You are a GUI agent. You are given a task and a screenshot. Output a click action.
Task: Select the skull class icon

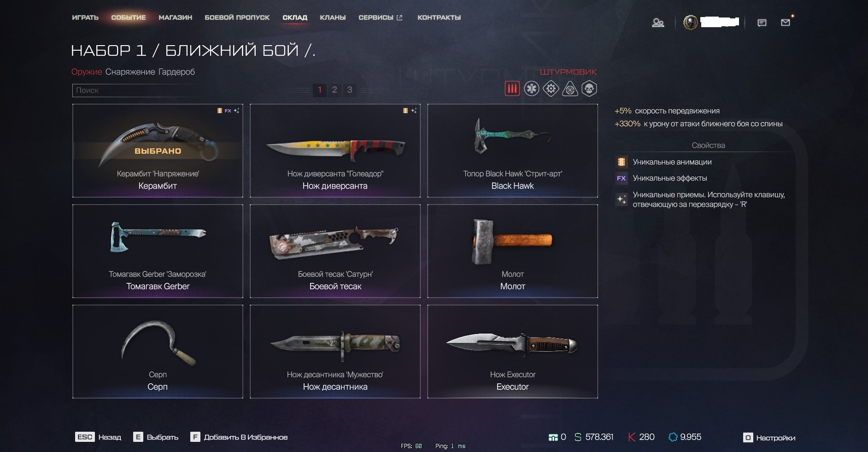(589, 88)
